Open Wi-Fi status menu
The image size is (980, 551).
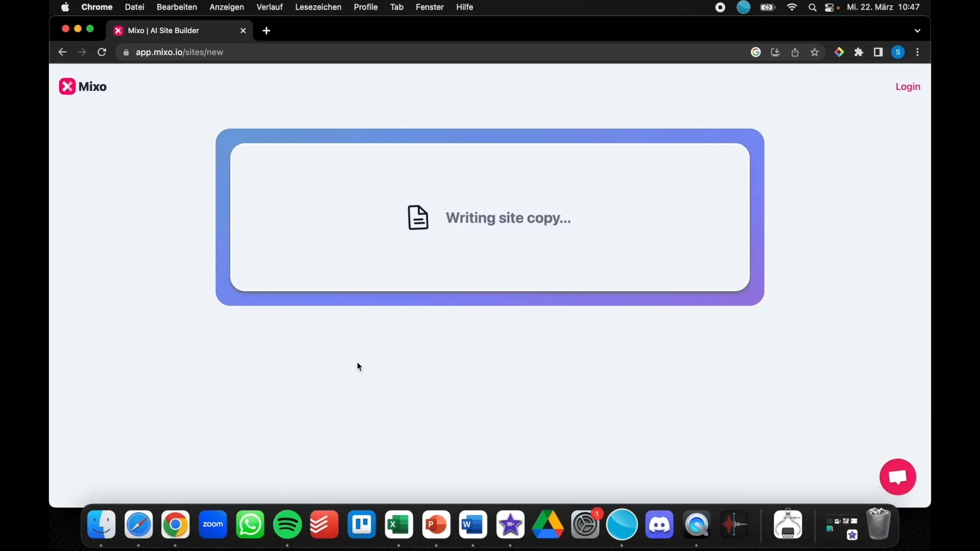pos(792,7)
